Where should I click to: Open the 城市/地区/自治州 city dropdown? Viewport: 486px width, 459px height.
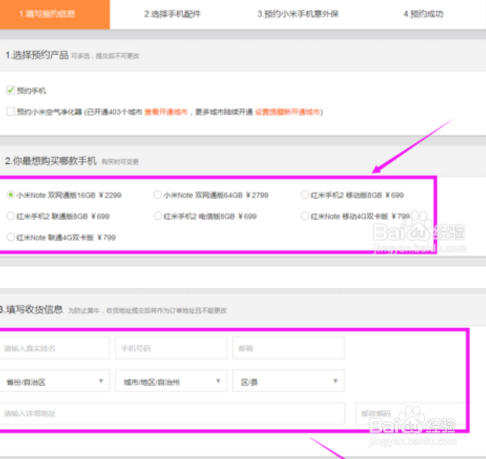(171, 381)
